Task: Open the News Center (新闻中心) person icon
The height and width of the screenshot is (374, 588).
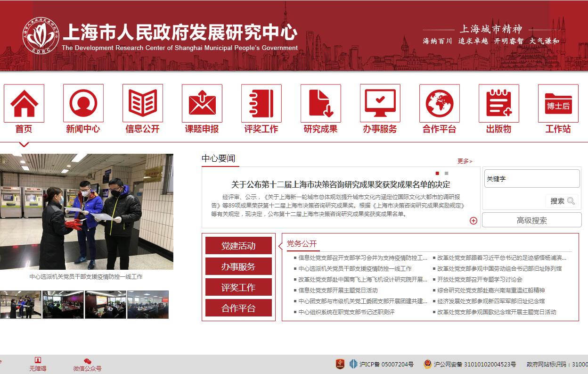Action: pyautogui.click(x=83, y=103)
